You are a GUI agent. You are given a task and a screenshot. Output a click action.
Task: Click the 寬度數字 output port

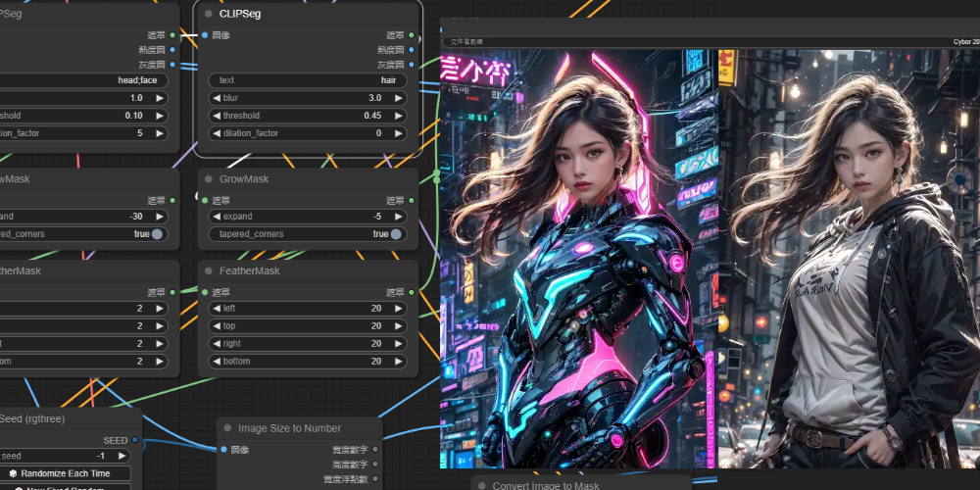375,450
